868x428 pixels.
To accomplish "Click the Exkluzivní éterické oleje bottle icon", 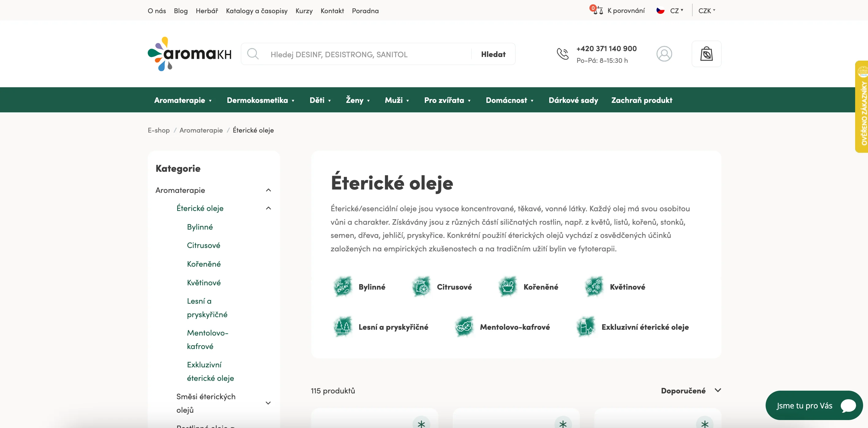I will pos(586,327).
